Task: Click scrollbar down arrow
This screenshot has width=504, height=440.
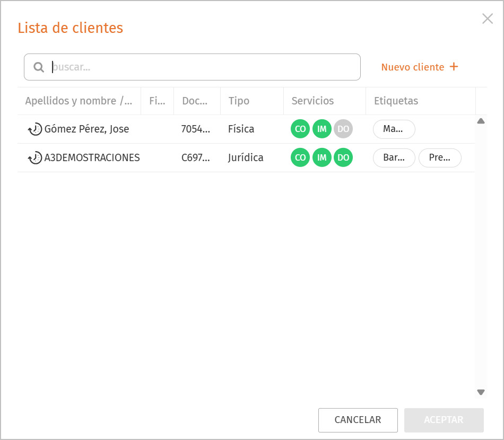Action: coord(481,392)
